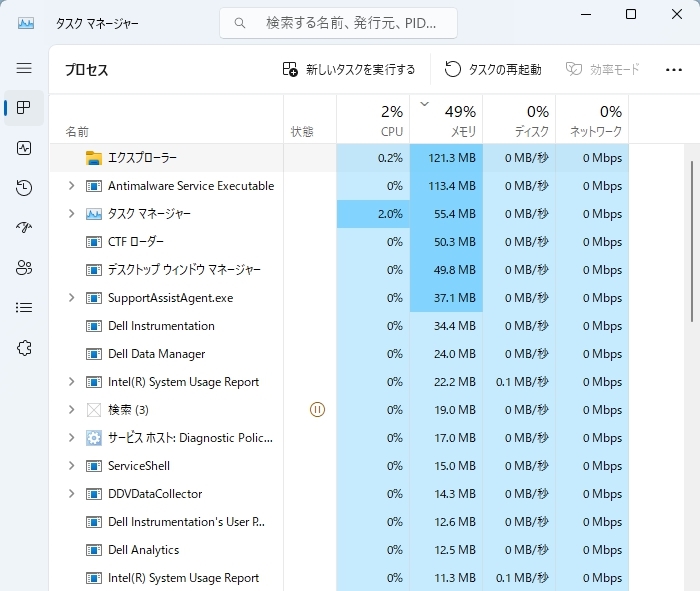Click the Dell Instrumentation process icon
Viewport: 700px width, 591px height.
[x=94, y=326]
